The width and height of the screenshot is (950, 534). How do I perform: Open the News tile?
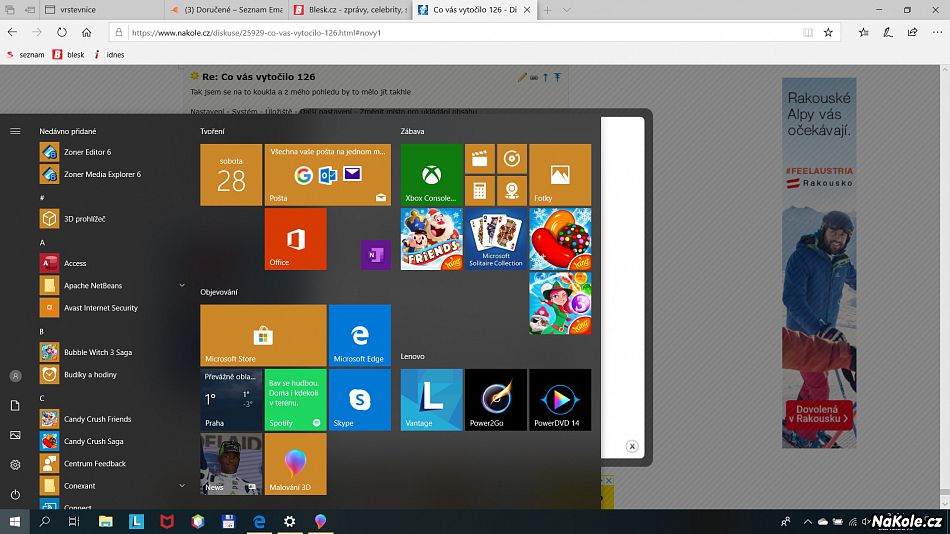tap(231, 464)
